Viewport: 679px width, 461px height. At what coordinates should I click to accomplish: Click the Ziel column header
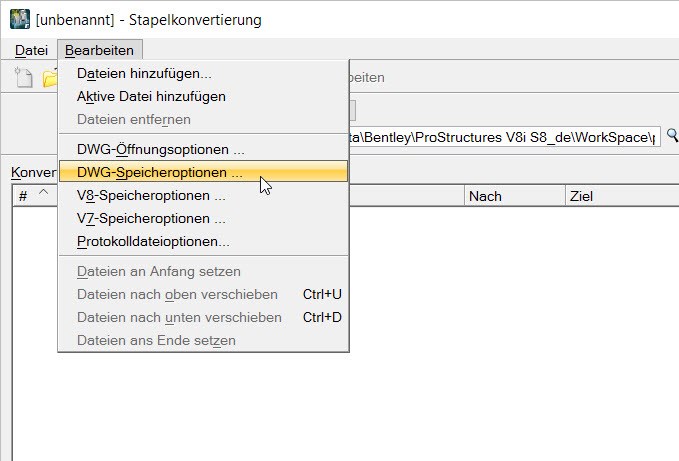coord(622,196)
